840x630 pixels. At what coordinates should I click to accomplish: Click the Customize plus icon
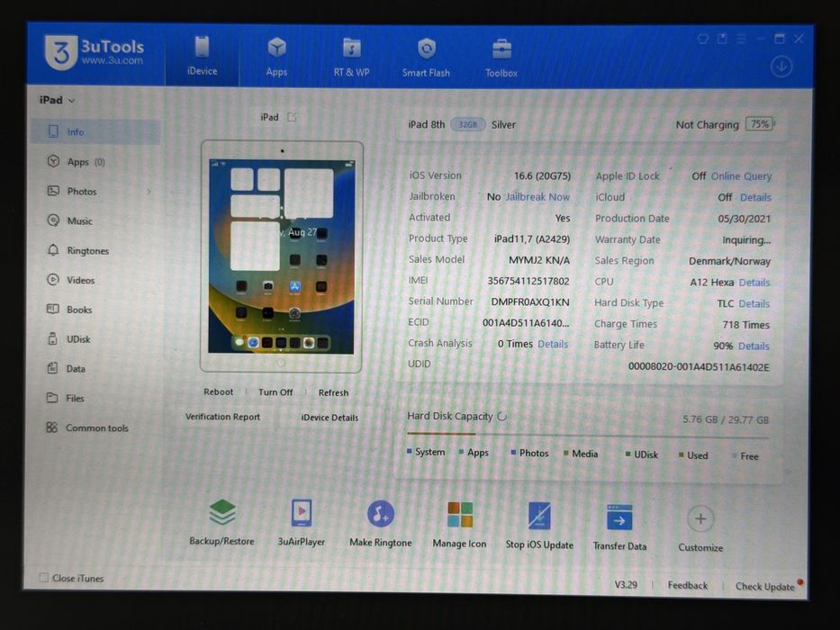700,518
